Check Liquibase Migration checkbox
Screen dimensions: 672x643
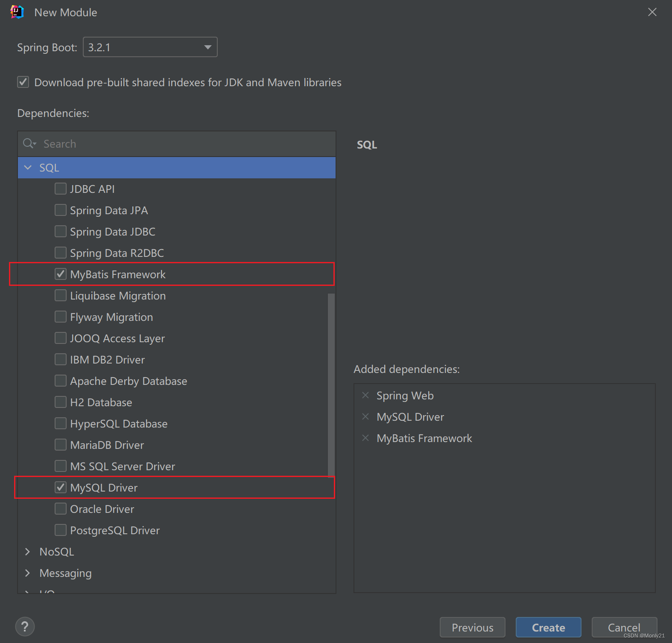[61, 295]
